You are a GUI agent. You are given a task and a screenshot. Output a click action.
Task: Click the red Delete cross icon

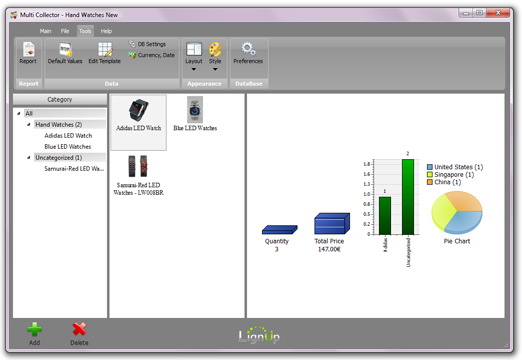(x=79, y=329)
